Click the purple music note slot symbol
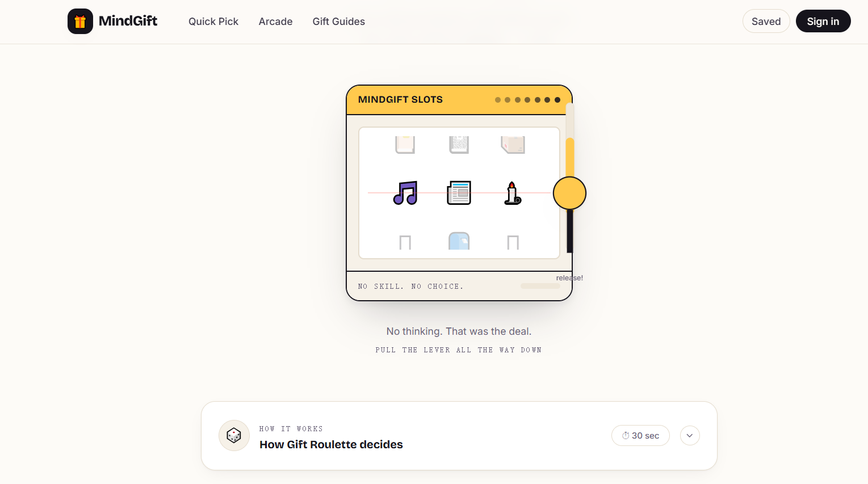Screen dimensions: 868x484 click(x=405, y=193)
